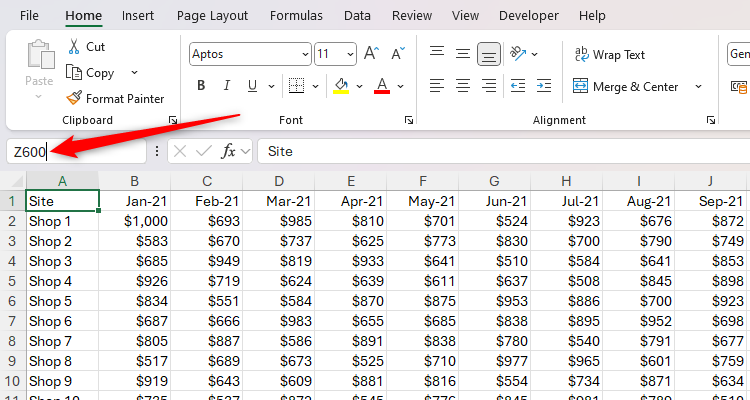Toggle Italic formatting
The height and width of the screenshot is (400, 750).
226,87
